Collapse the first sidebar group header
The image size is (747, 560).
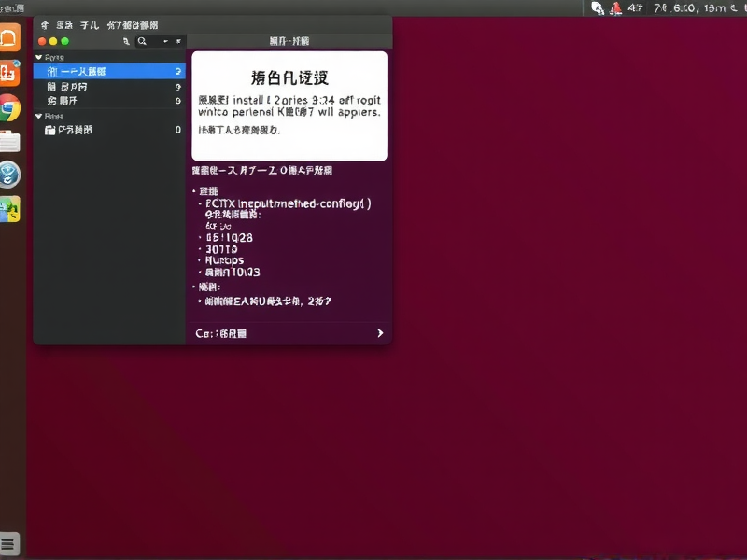click(37, 56)
